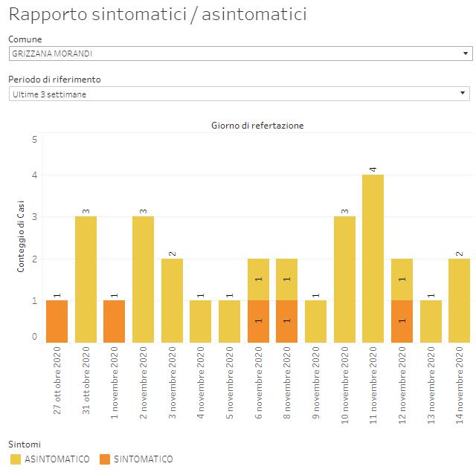Click the orange bar for 1 novembre 2020
Screen dimensions: 476x472
[115, 321]
